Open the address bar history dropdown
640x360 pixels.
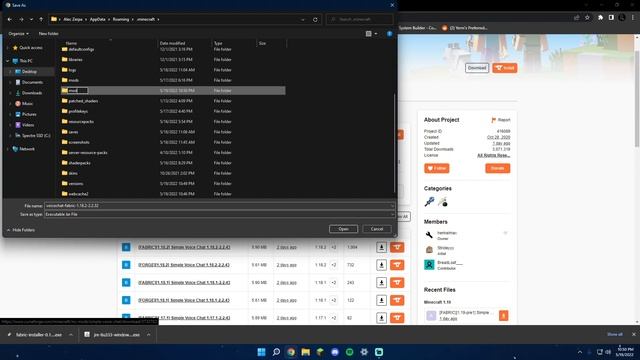coord(303,19)
